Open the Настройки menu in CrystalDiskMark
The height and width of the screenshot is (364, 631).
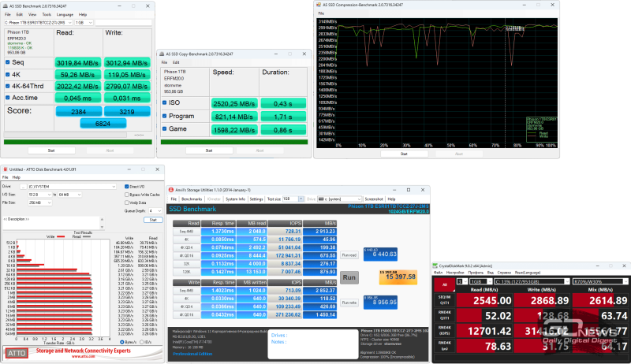455,273
